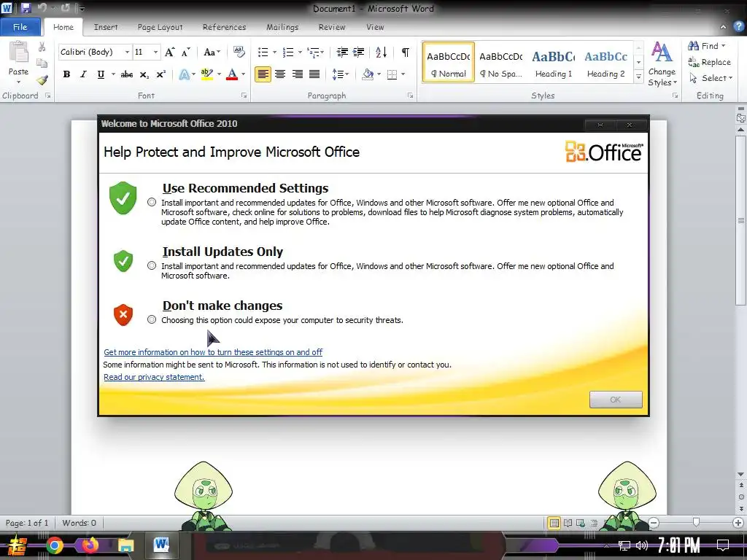The image size is (747, 560).
Task: Align text left
Action: pos(263,74)
